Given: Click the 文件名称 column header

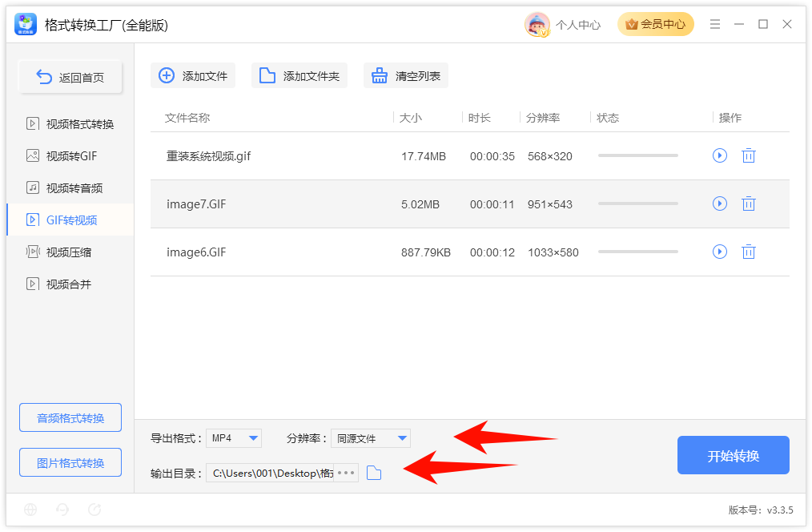Looking at the screenshot, I should 187,118.
